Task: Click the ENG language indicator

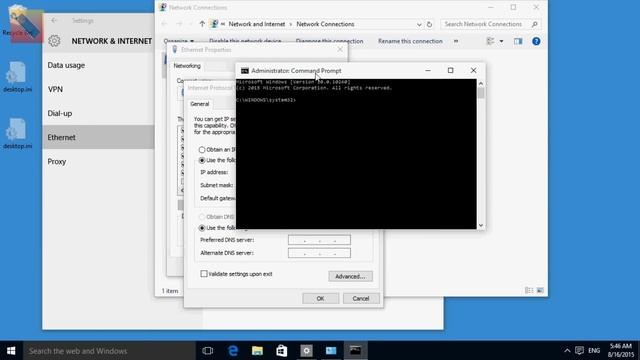Action: click(x=594, y=351)
